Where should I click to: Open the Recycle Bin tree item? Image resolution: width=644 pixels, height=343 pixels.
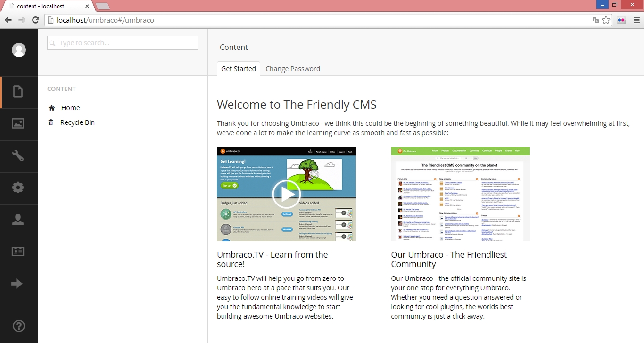pyautogui.click(x=77, y=122)
